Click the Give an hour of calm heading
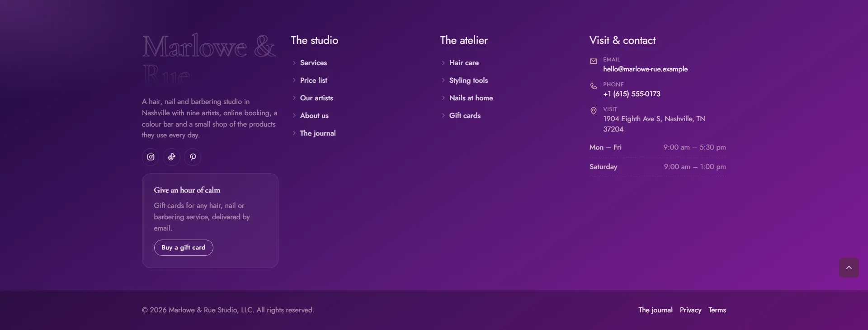 click(187, 190)
